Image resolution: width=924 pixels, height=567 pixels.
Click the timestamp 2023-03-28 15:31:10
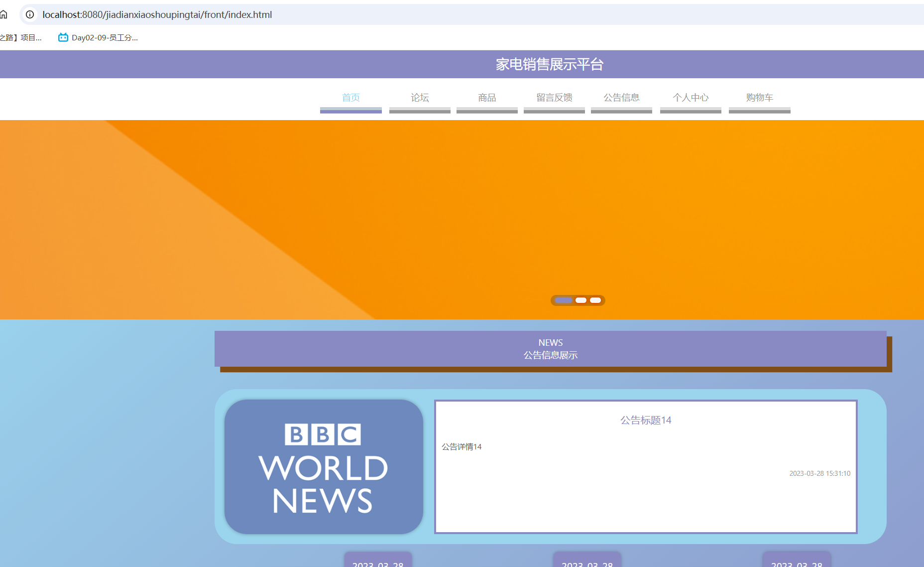point(819,473)
